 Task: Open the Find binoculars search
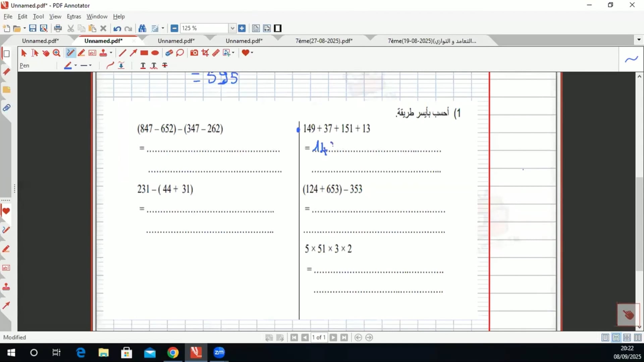[x=142, y=28]
